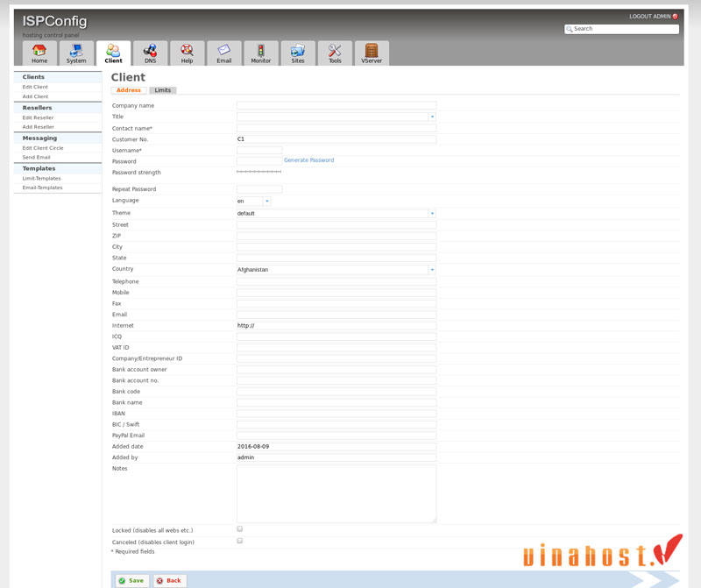
Task: Focus the Search field
Action: pos(621,29)
